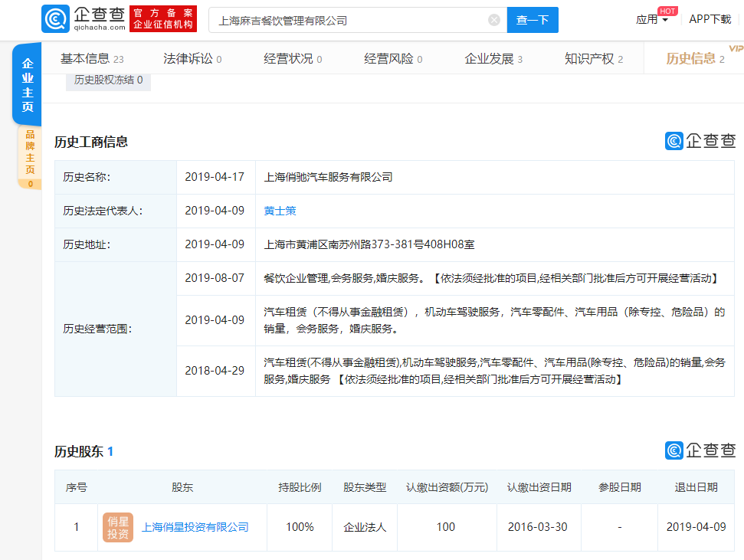This screenshot has width=744, height=560.
Task: Click the exit date 2019-04-09 shareholder cell
Action: coord(696,527)
